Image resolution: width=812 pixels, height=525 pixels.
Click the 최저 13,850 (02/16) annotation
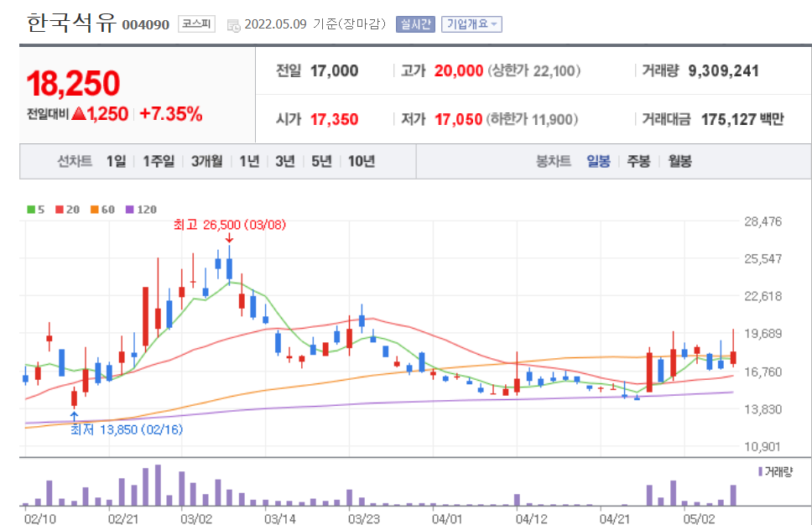click(127, 429)
